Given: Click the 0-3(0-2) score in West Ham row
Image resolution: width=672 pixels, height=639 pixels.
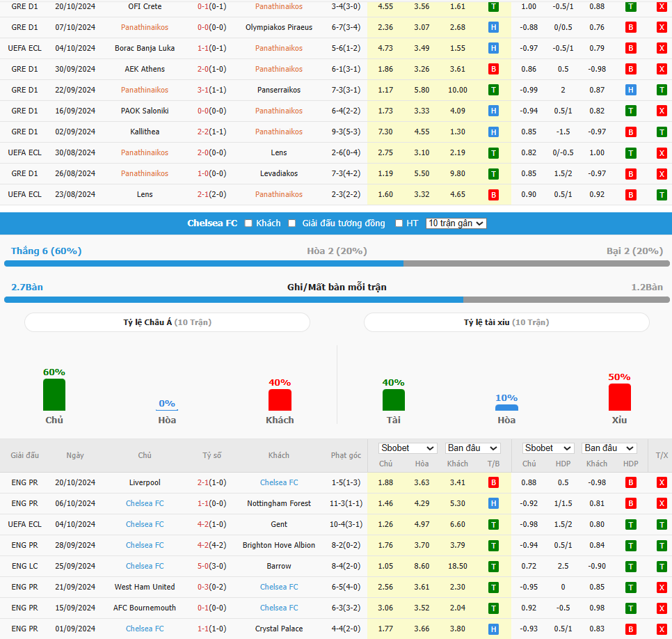Looking at the screenshot, I should (x=211, y=587).
